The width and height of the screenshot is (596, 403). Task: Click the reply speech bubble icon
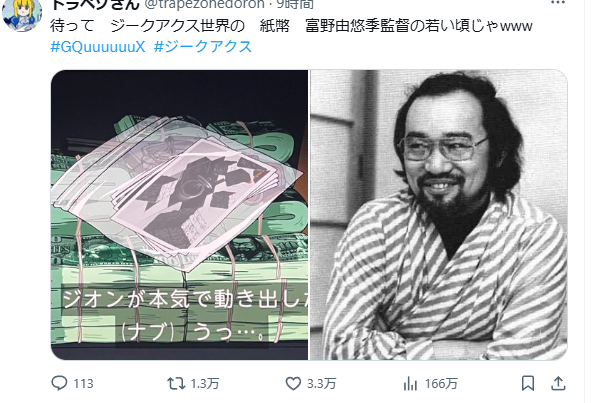[x=59, y=383]
